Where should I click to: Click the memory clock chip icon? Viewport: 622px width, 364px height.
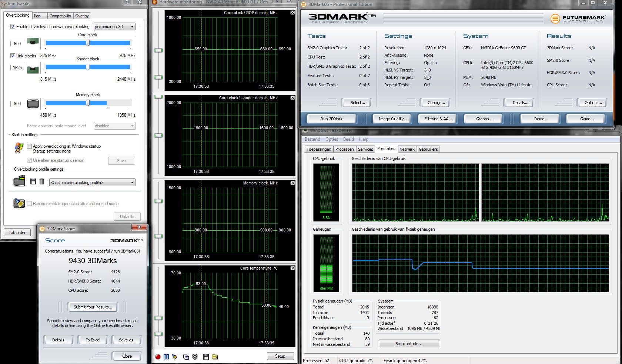click(x=33, y=104)
